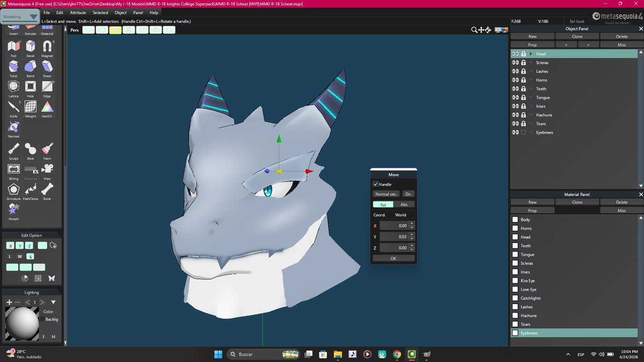Toggle the Y axis edit option
Viewport: 644px width, 362px height.
[x=19, y=246]
